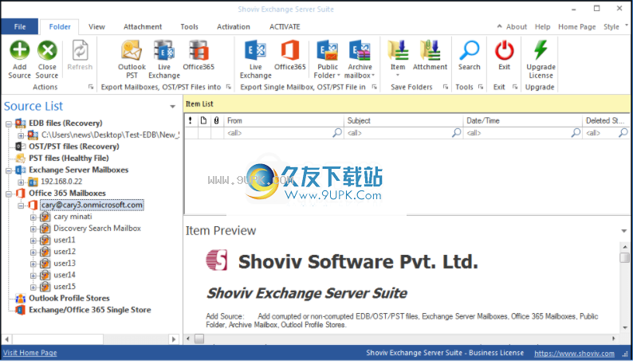The height and width of the screenshot is (364, 633).
Task: Click the search icon in the Date/Time filter
Action: pos(576,132)
